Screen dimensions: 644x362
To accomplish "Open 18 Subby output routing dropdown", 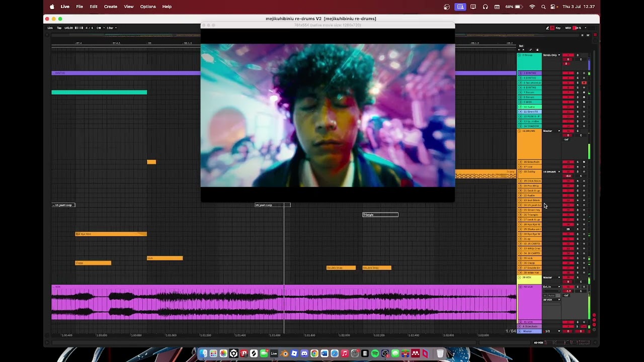I will tap(551, 171).
